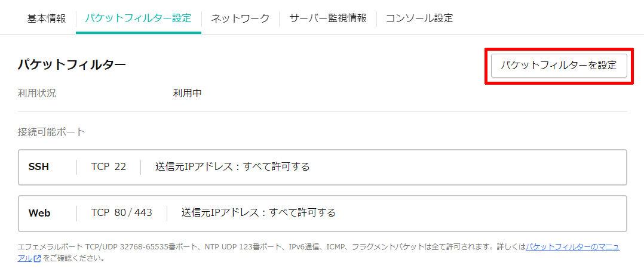Click the bold Web label

[x=39, y=213]
